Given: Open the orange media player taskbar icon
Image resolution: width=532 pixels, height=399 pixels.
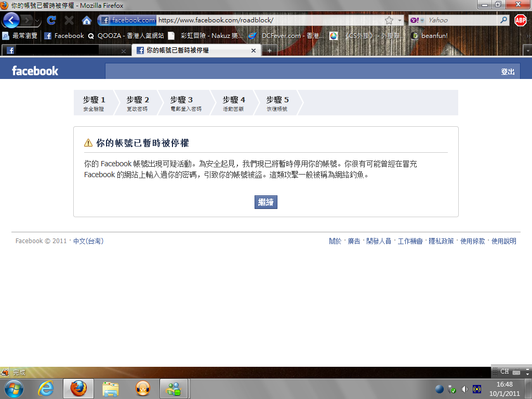Looking at the screenshot, I should pos(142,389).
